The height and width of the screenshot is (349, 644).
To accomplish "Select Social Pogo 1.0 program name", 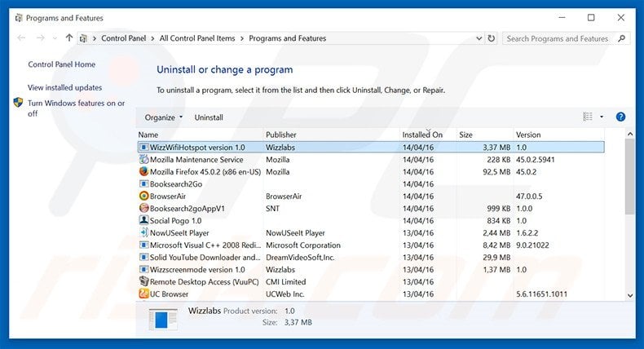I will pyautogui.click(x=175, y=220).
